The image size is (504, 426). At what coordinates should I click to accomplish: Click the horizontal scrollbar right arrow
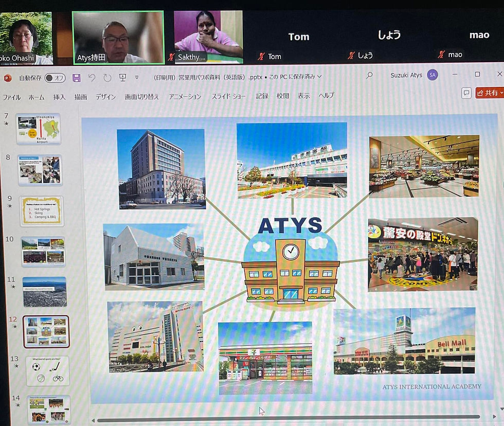(494, 417)
